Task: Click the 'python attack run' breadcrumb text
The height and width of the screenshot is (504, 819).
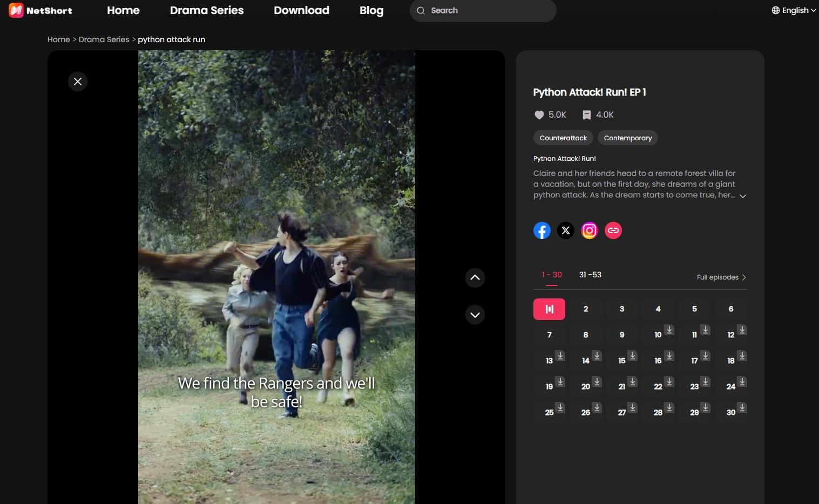Action: (172, 39)
